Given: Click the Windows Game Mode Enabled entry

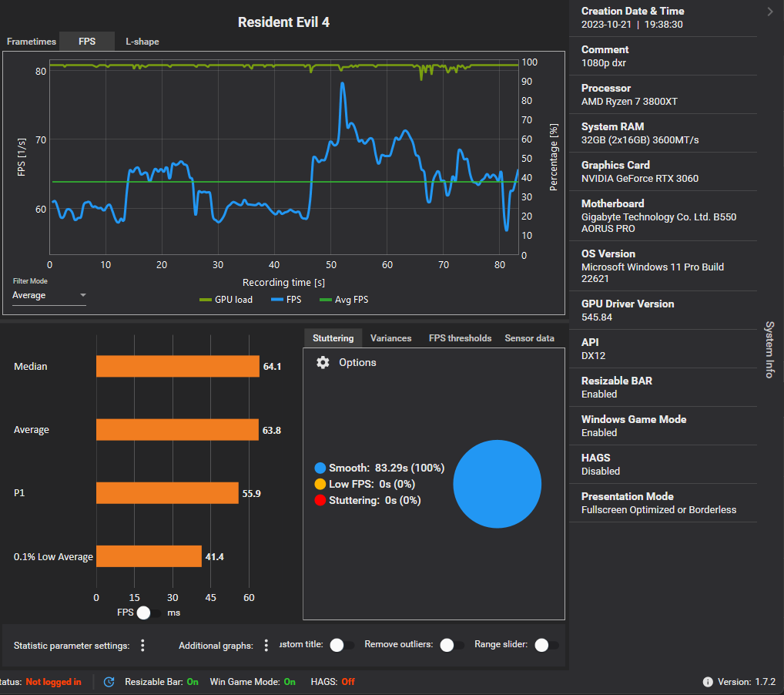Looking at the screenshot, I should [x=663, y=425].
